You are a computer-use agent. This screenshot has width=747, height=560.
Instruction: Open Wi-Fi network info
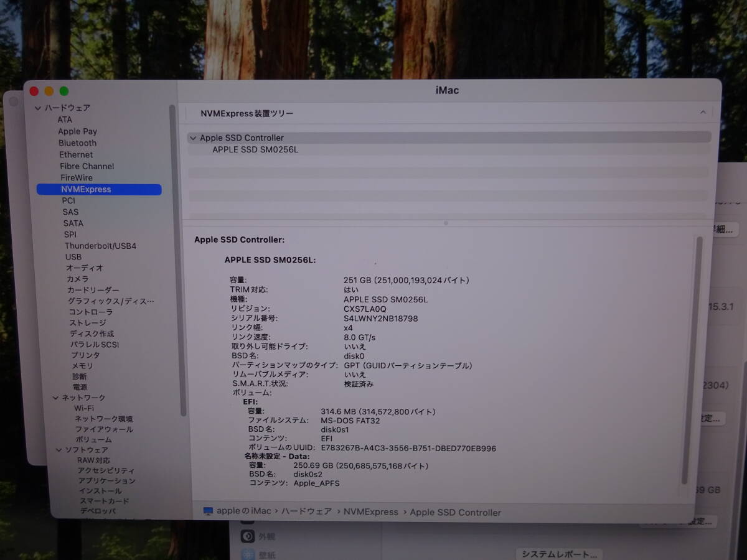pos(84,408)
